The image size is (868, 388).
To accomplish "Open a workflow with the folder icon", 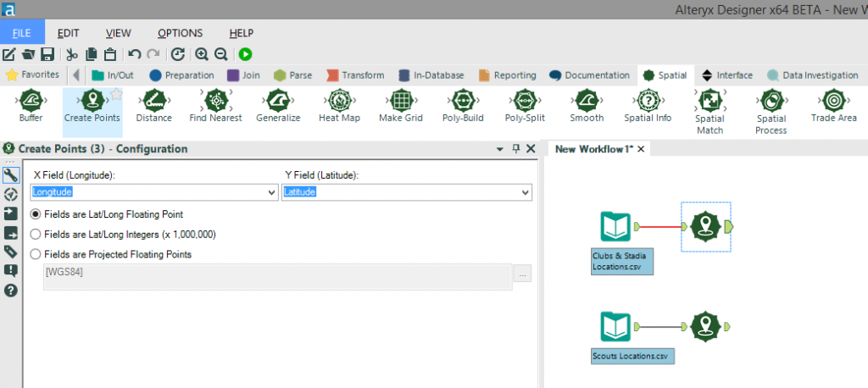I will pyautogui.click(x=28, y=54).
